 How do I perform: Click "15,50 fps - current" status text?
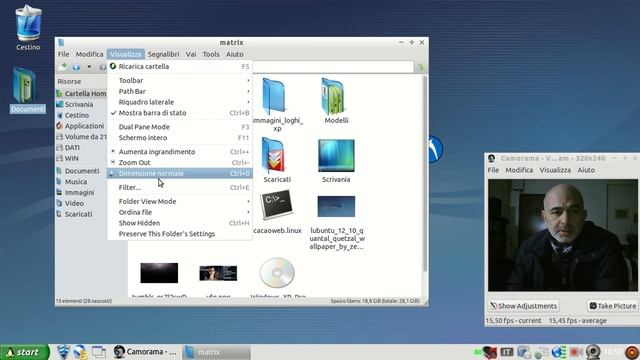click(x=513, y=320)
